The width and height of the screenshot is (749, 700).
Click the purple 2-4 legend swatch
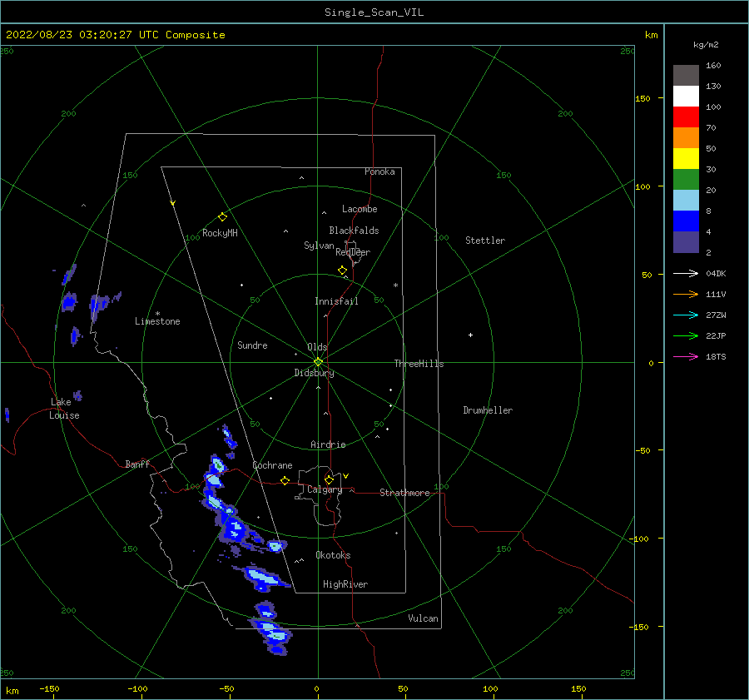[x=686, y=241]
